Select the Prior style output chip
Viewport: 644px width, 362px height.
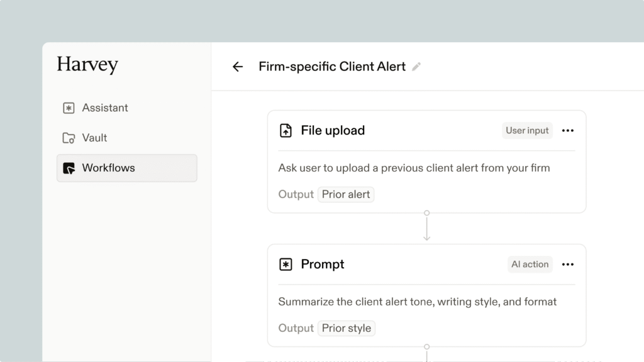click(x=347, y=328)
